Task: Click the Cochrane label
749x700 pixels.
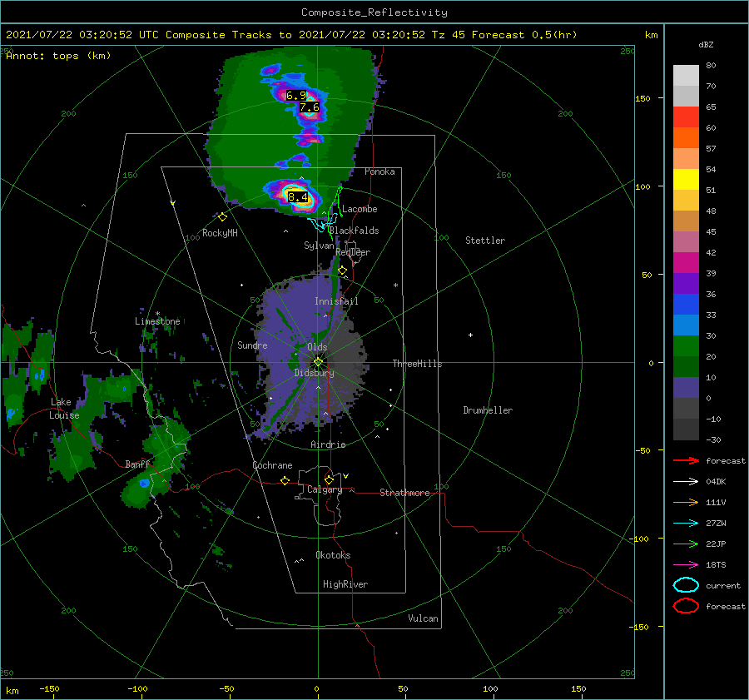Action: pyautogui.click(x=272, y=465)
